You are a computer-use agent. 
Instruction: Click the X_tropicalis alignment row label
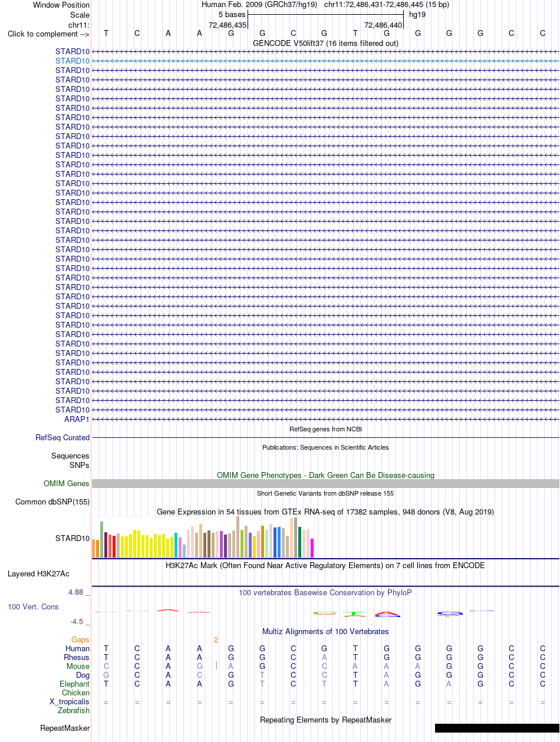point(70,701)
